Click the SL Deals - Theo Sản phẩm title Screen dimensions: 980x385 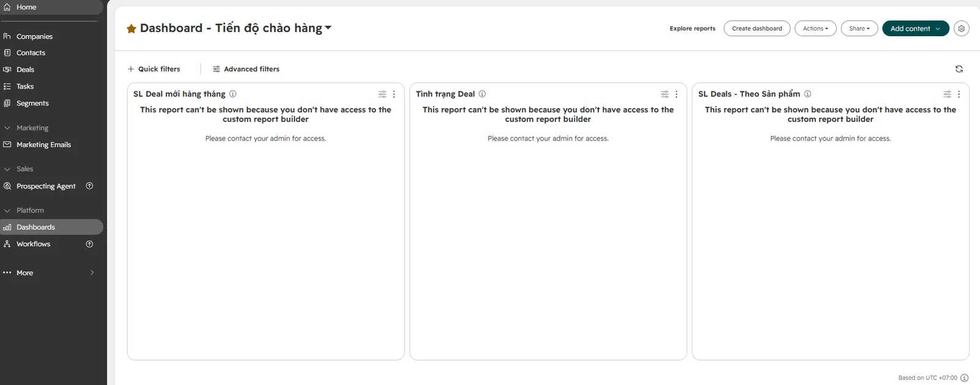(x=749, y=94)
